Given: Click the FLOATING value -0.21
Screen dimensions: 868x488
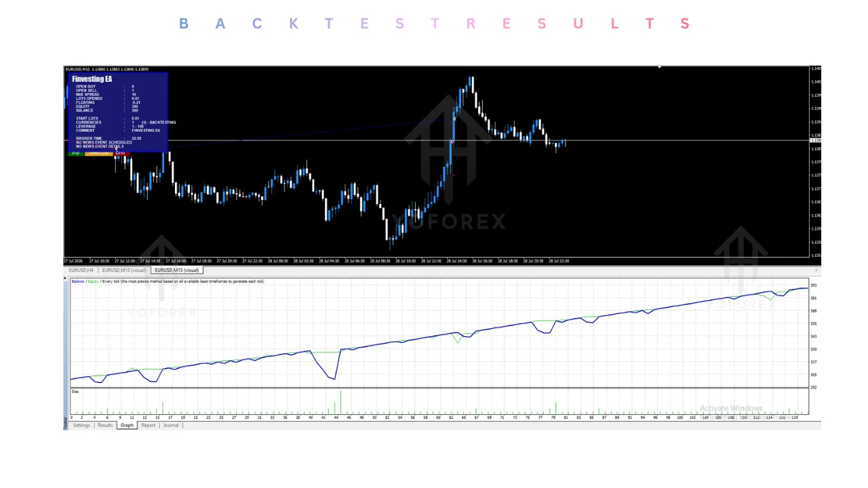Looking at the screenshot, I should click(x=136, y=102).
